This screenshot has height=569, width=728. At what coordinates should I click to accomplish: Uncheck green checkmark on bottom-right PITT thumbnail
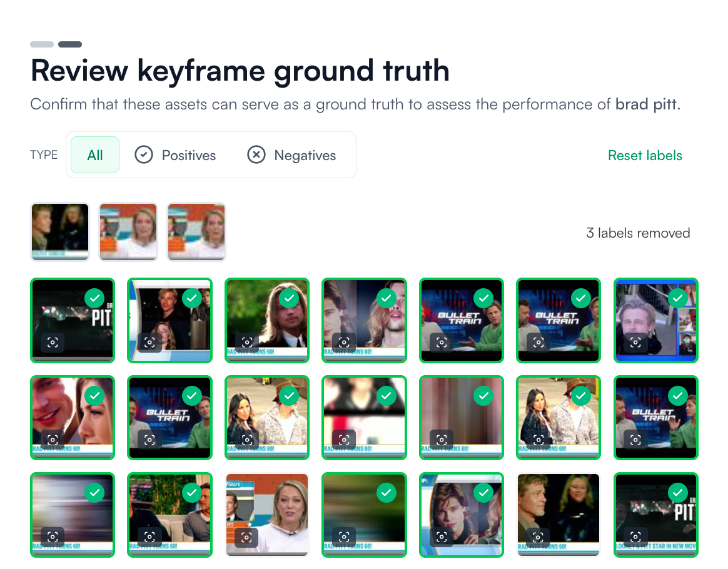click(678, 493)
